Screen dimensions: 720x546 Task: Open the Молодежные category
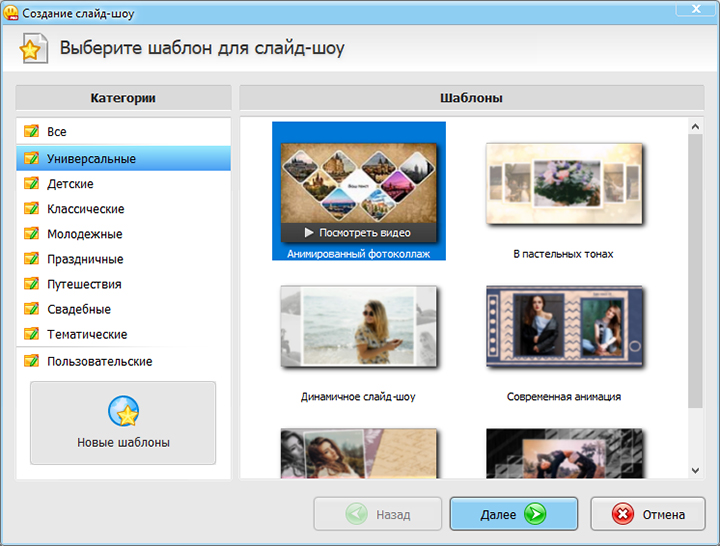pos(124,234)
